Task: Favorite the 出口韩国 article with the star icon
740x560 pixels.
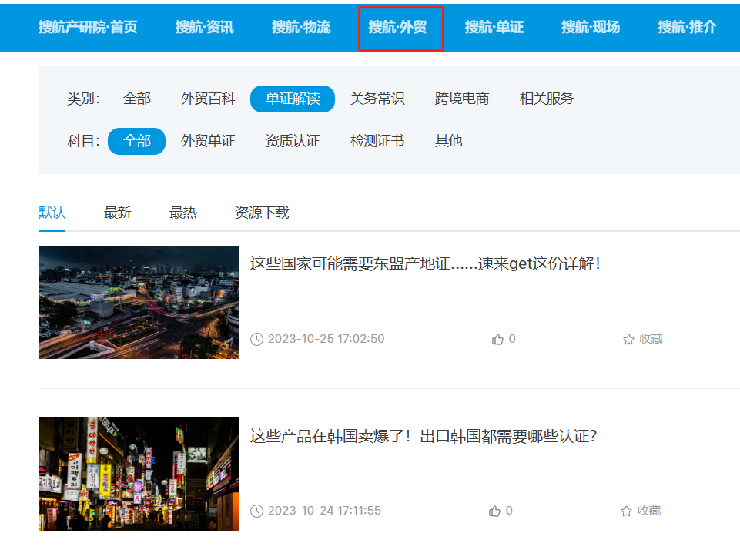Action: point(627,511)
